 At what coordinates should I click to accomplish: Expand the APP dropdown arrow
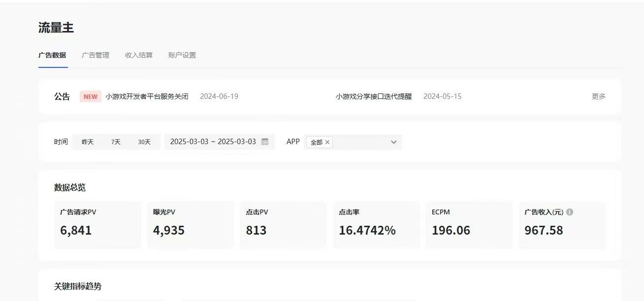tap(393, 142)
